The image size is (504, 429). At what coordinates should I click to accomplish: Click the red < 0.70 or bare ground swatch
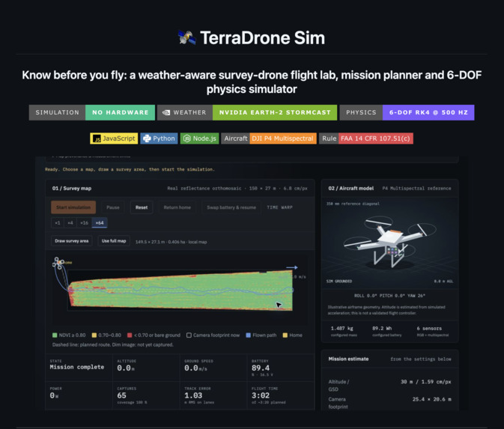pyautogui.click(x=130, y=335)
